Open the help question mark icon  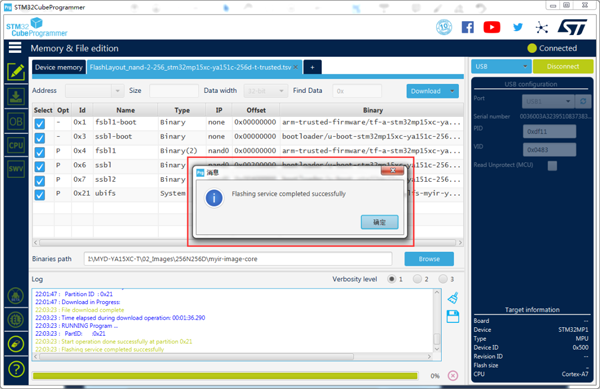[x=16, y=369]
